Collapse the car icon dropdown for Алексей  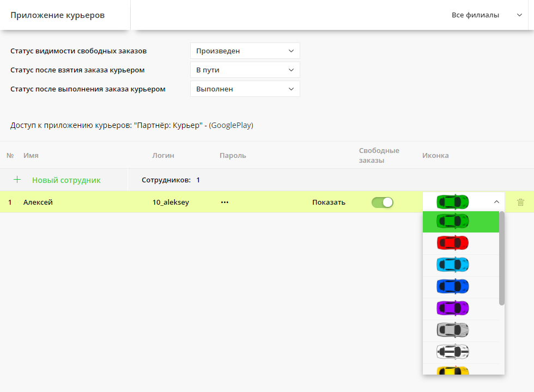(x=496, y=202)
